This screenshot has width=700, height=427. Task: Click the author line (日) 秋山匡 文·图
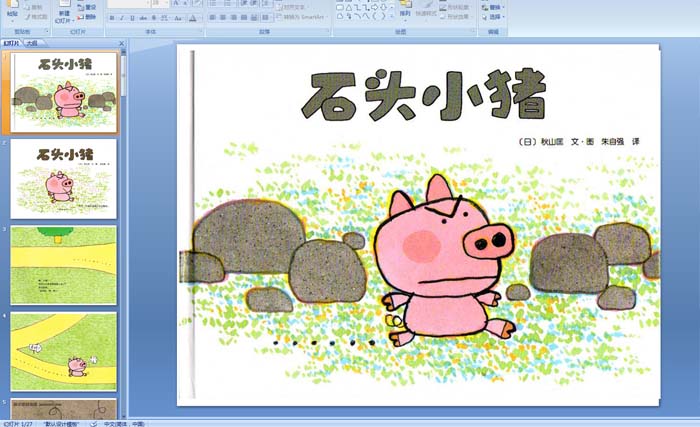tap(556, 142)
